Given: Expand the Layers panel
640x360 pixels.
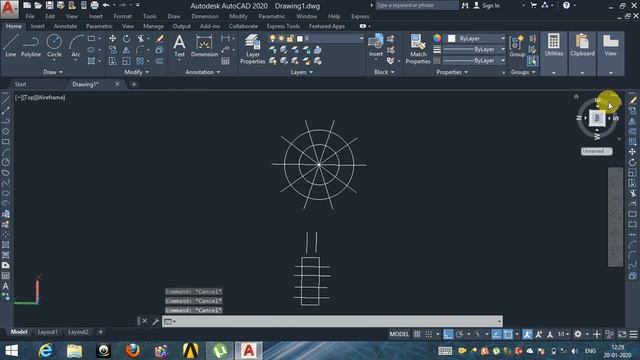Looking at the screenshot, I should (302, 72).
